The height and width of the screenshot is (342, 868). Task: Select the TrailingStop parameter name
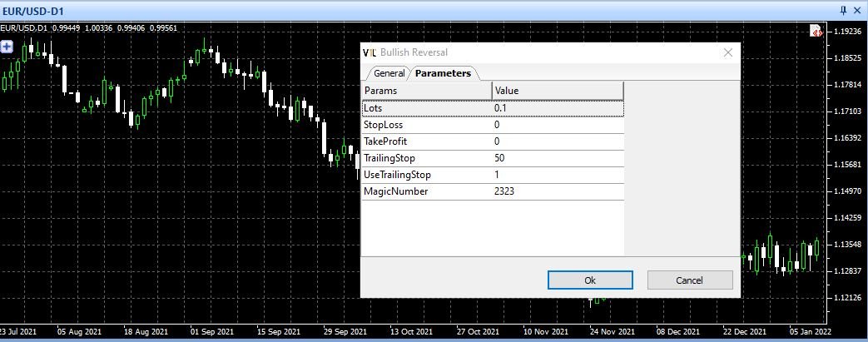coord(389,158)
